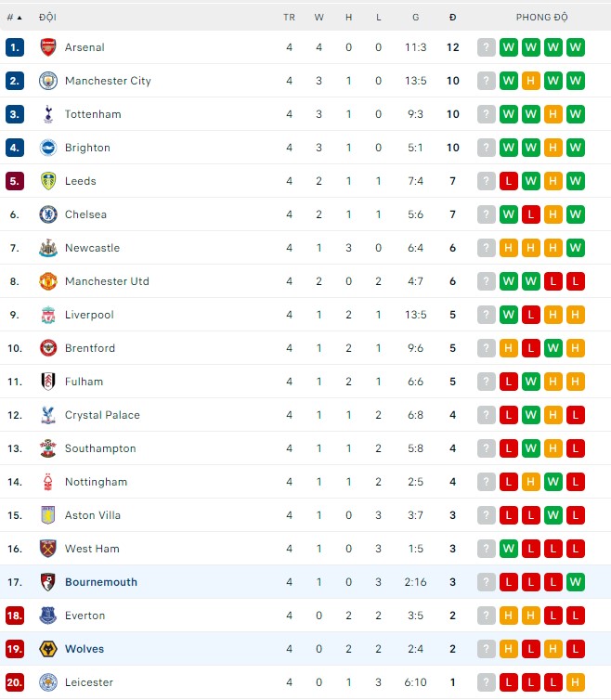Click the Arsenal club crest icon
611x700 pixels.
click(x=48, y=47)
